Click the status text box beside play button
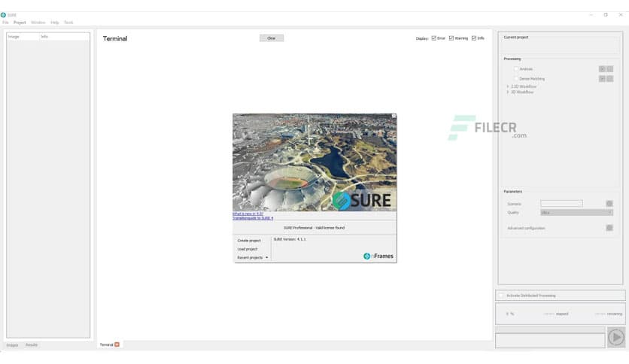The height and width of the screenshot is (364, 629). pyautogui.click(x=550, y=341)
